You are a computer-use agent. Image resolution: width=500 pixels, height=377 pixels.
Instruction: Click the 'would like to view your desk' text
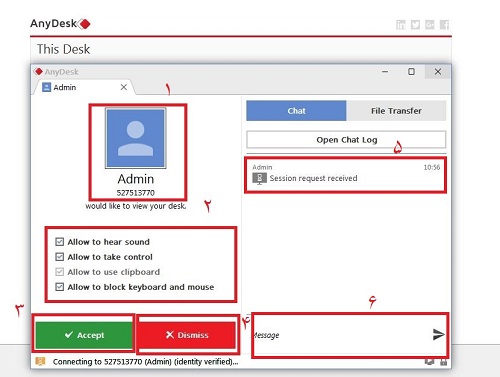tap(136, 206)
